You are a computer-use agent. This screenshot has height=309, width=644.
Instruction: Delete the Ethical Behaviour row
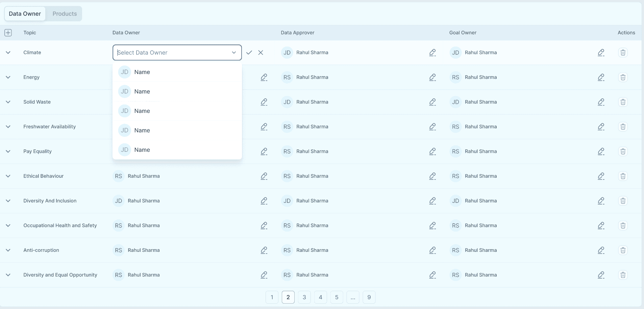point(623,176)
